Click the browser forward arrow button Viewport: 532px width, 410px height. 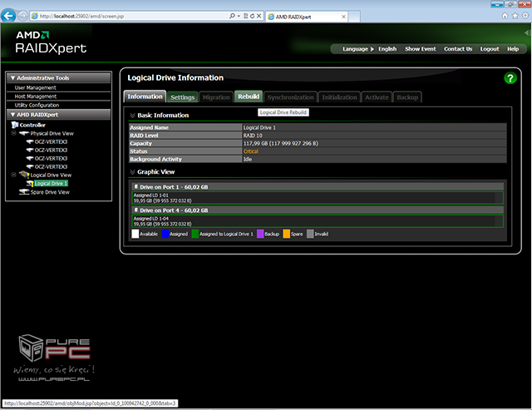tap(22, 16)
